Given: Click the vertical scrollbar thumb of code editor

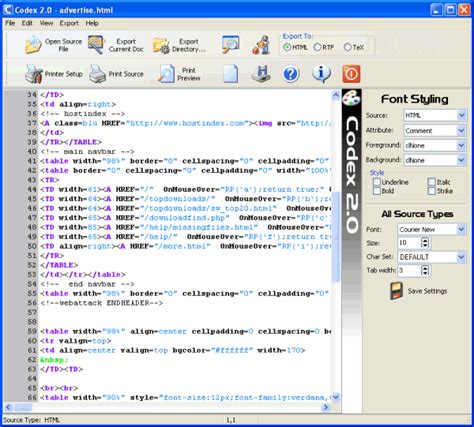Looking at the screenshot, I should coord(336,237).
